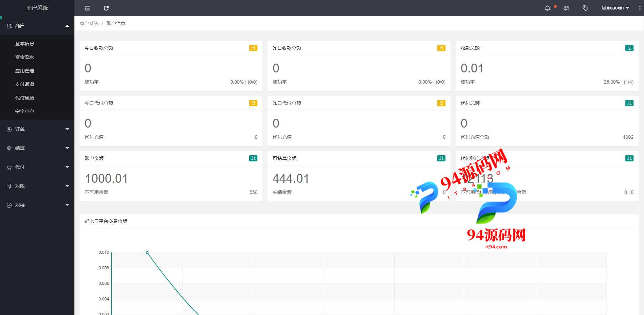644x315 pixels.
Task: Click the 账户信息 breadcrumb
Action: click(x=116, y=23)
